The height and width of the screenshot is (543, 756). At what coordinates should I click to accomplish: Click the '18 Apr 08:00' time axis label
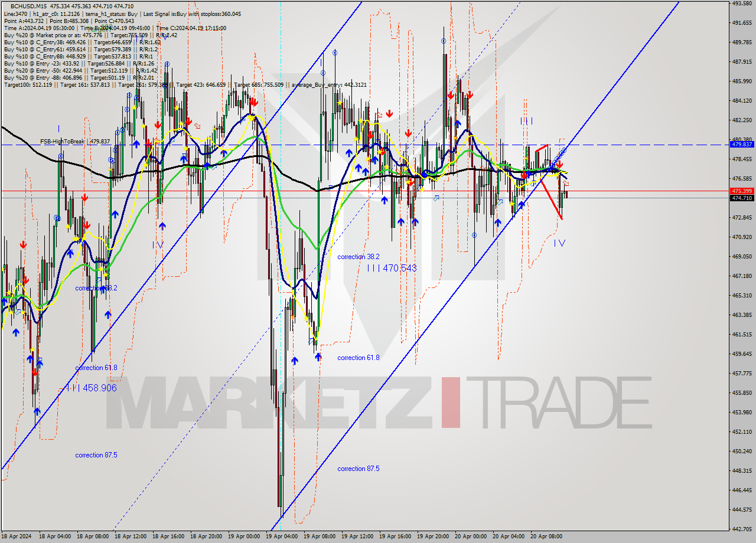coord(92,537)
